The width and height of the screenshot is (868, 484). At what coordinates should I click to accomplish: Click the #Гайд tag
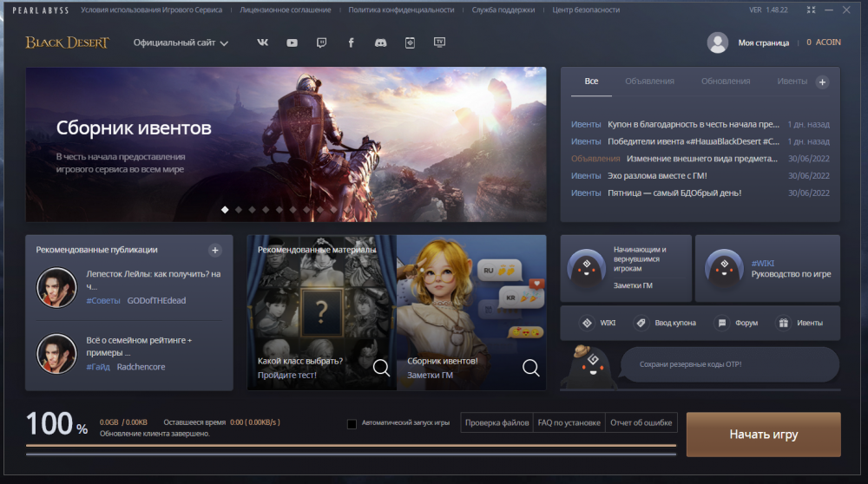tap(98, 367)
